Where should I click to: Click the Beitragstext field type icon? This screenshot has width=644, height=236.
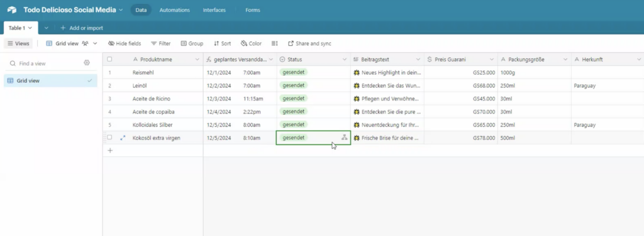point(356,60)
